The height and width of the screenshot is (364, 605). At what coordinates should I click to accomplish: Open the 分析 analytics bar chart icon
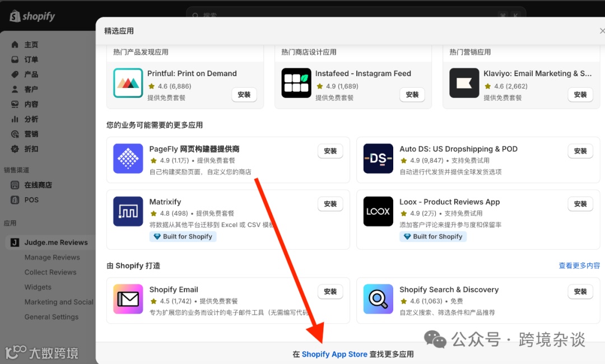[x=15, y=119]
